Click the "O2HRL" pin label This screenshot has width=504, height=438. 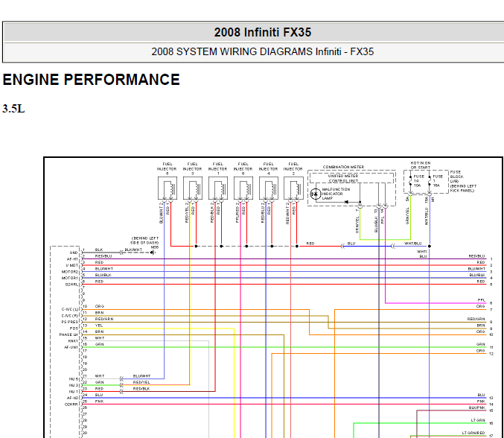[71, 285]
